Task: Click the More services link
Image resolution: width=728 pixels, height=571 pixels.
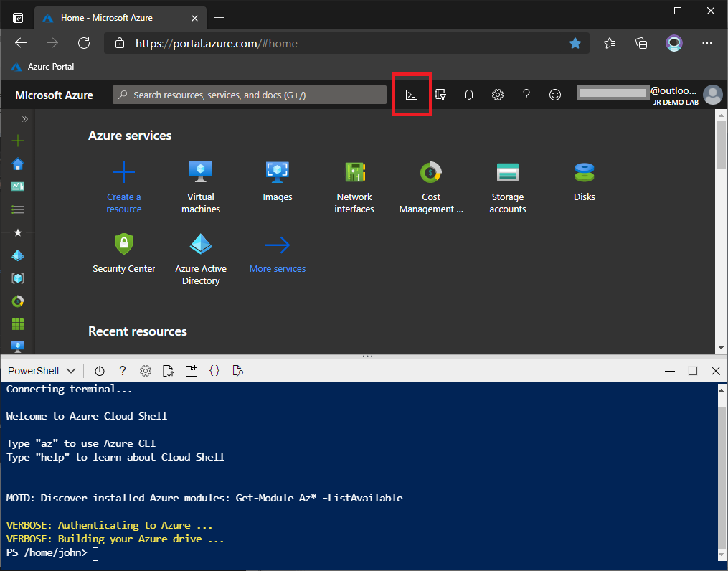Action: pyautogui.click(x=277, y=268)
